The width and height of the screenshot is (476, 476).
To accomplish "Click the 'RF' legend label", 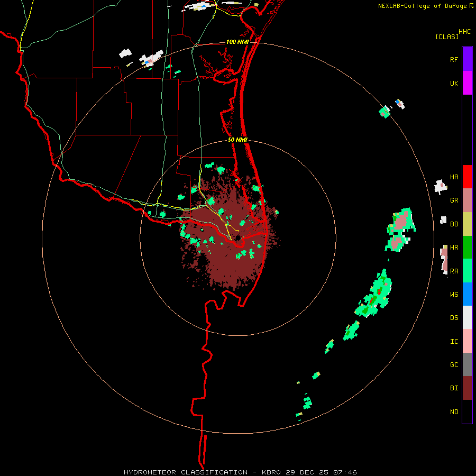I will click(454, 59).
